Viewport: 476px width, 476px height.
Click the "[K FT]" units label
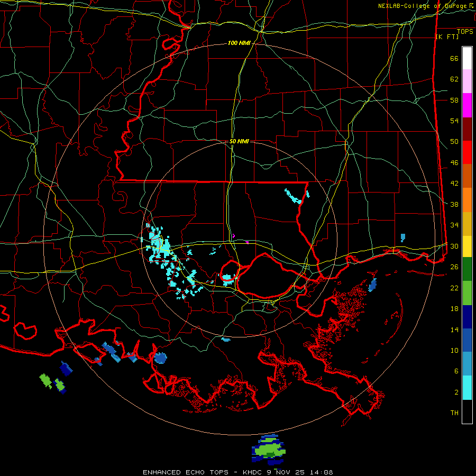click(447, 37)
